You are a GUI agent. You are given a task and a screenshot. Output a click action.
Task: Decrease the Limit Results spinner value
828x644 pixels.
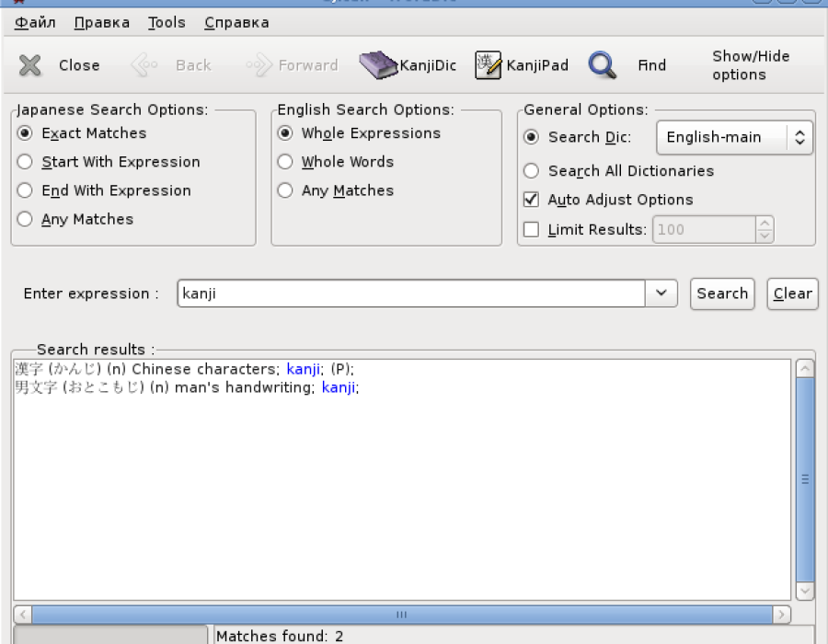[x=765, y=236]
